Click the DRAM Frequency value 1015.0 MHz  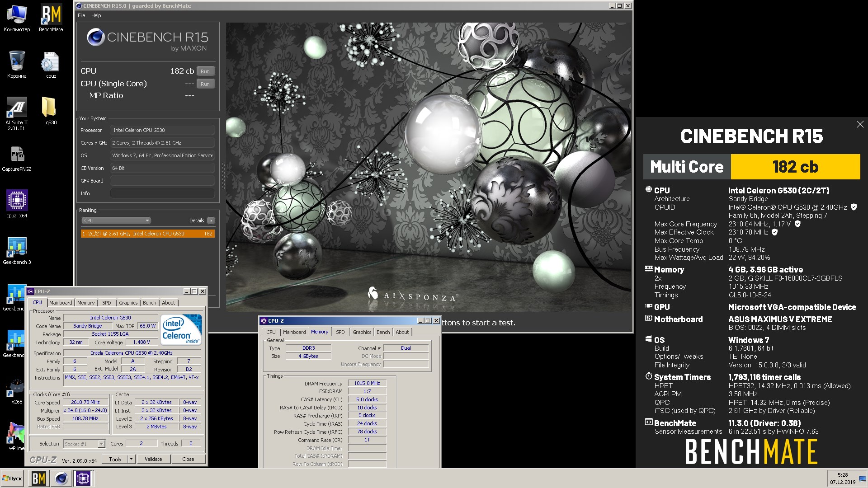pos(367,383)
